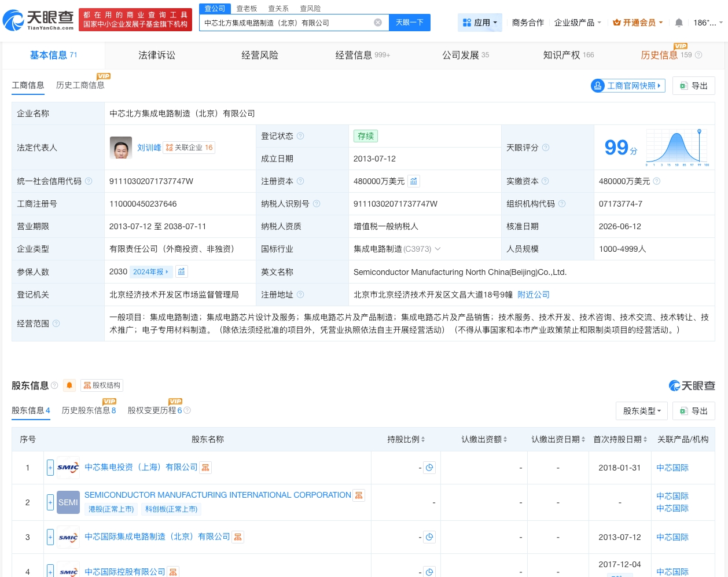Image resolution: width=728 pixels, height=577 pixels.
Task: Click help icon next to 历史信息 tab
Action: [698, 55]
